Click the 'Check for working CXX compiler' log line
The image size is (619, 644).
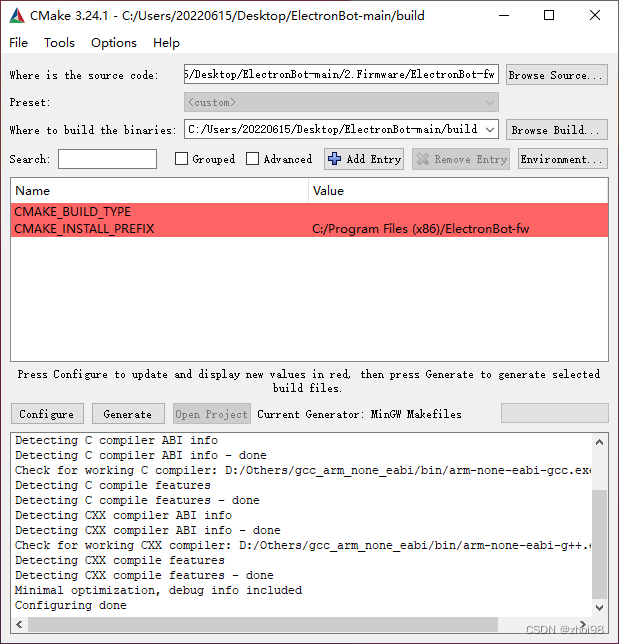pos(303,545)
